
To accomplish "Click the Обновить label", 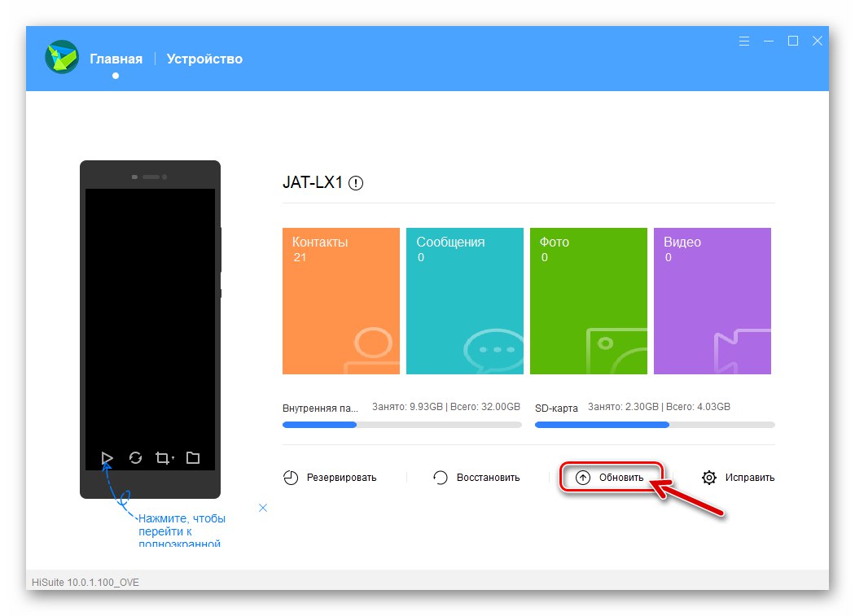I will 621,478.
